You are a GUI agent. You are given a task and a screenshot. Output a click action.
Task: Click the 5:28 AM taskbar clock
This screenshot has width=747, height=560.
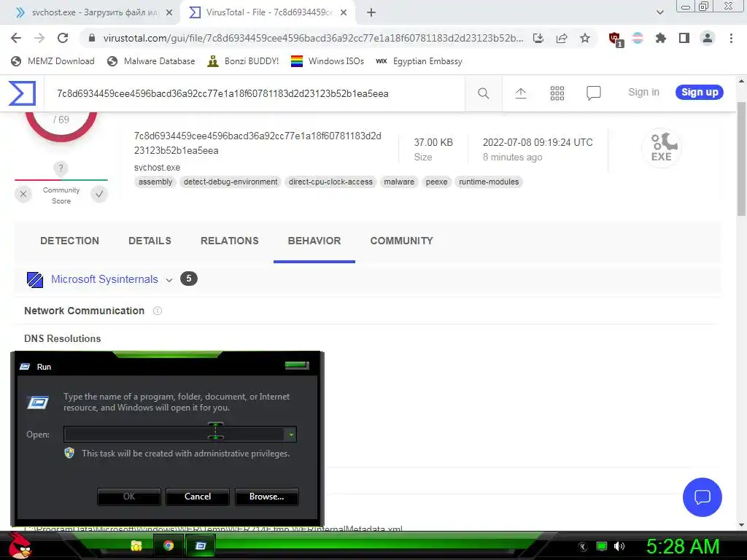682,546
